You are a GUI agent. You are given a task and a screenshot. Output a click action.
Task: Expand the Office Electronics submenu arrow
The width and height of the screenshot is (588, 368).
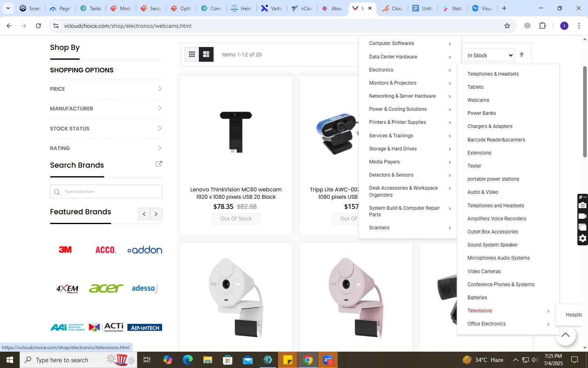[548, 324]
